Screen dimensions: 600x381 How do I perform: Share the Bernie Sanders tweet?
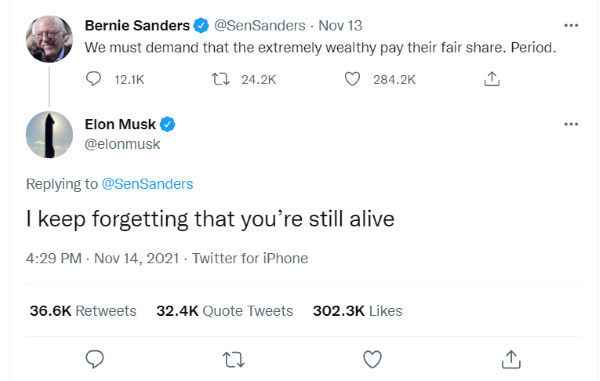[x=492, y=79]
